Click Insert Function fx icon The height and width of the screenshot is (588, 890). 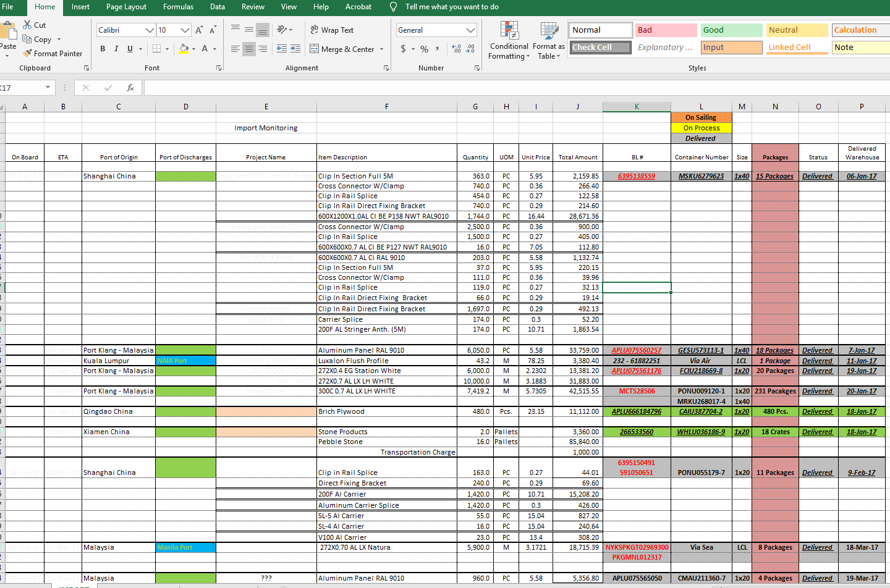pyautogui.click(x=130, y=88)
